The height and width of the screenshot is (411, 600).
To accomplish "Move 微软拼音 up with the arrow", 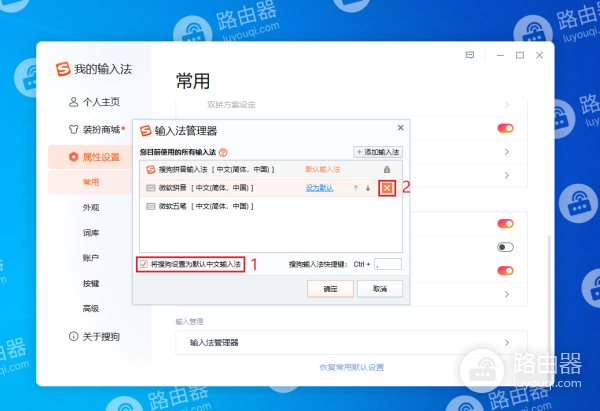I will tap(356, 188).
